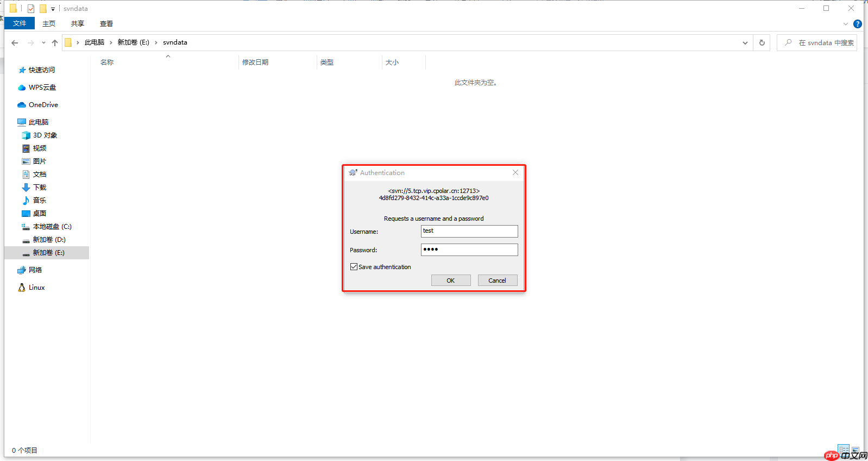Open the 图片 pictures folder icon
Screen dimensions: 868x461
[x=26, y=161]
